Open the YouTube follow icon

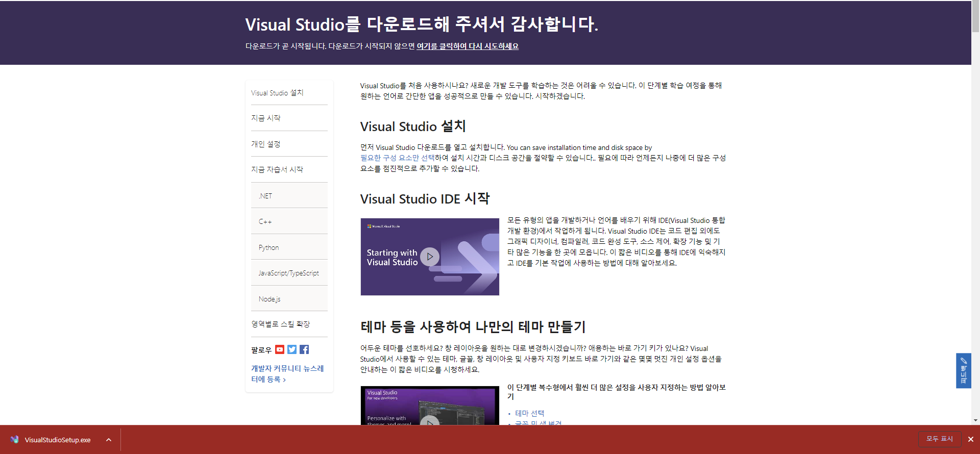(x=279, y=349)
